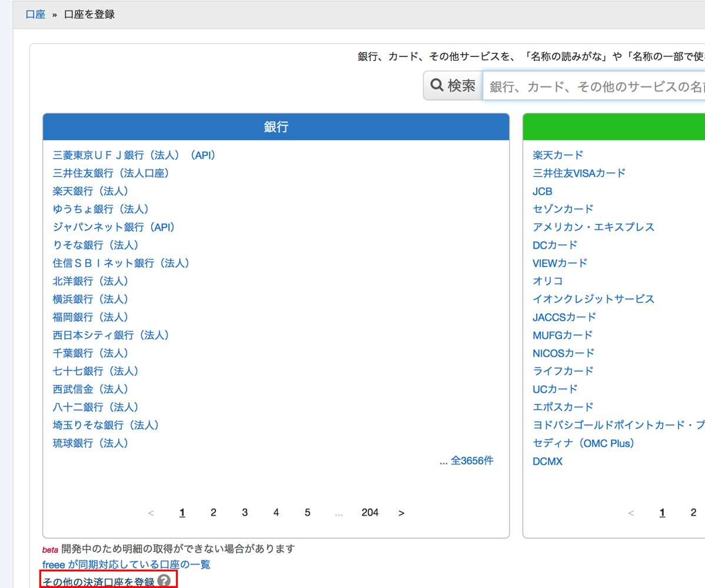The image size is (705, 588).
Task: Choose ゆうちょ銀行（法人）
Action: [x=101, y=209]
